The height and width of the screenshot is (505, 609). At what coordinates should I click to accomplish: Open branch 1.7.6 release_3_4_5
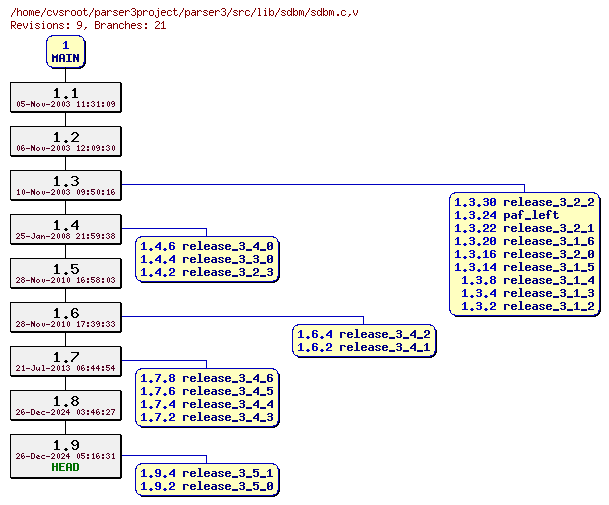[x=207, y=391]
